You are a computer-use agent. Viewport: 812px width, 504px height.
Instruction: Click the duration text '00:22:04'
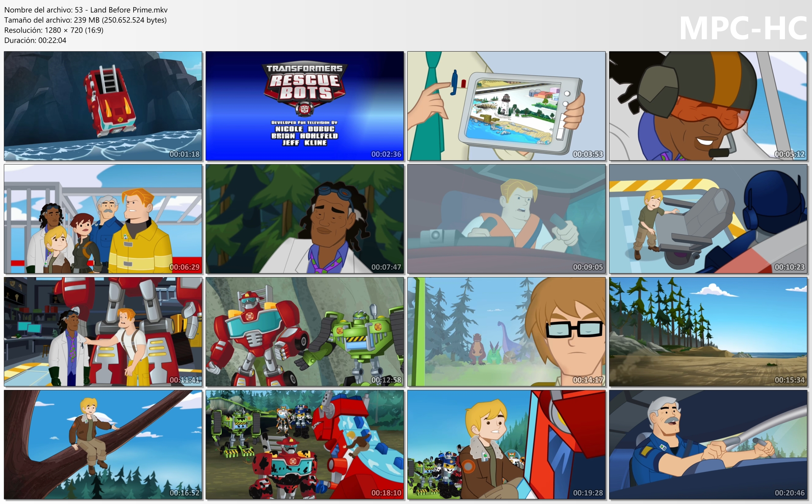pos(52,40)
